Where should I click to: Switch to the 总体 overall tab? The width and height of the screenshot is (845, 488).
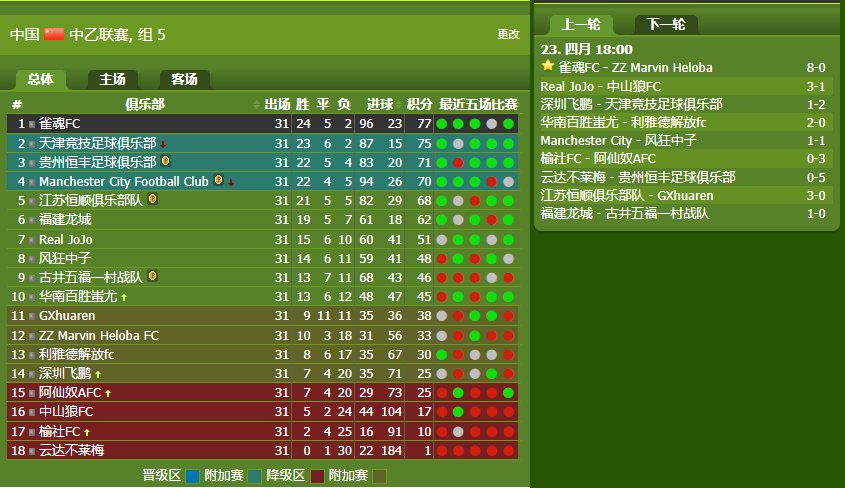coord(40,79)
